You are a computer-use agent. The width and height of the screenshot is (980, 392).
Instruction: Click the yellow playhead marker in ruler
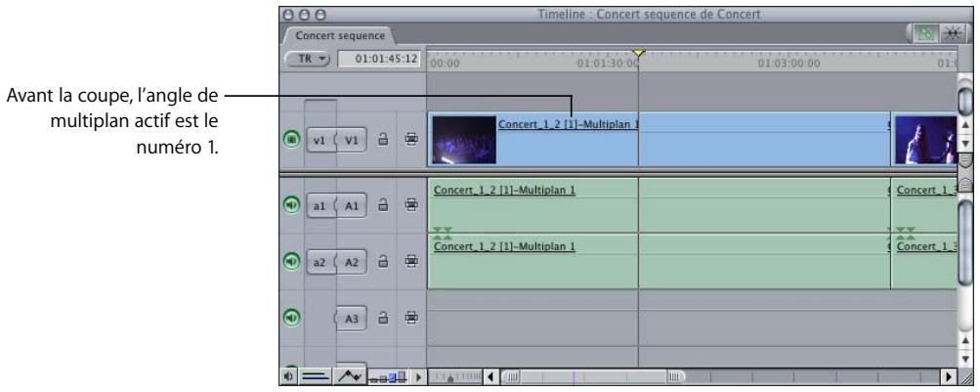click(638, 54)
